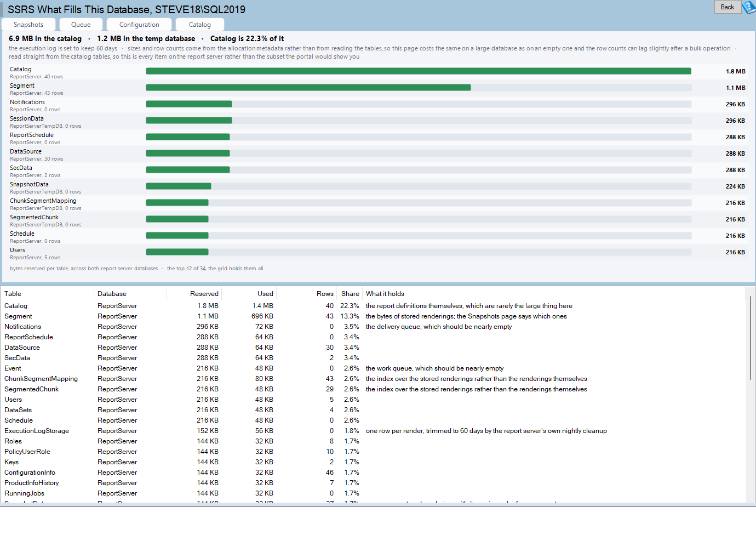Select the ExecutionLogStorage table row

tap(374, 431)
